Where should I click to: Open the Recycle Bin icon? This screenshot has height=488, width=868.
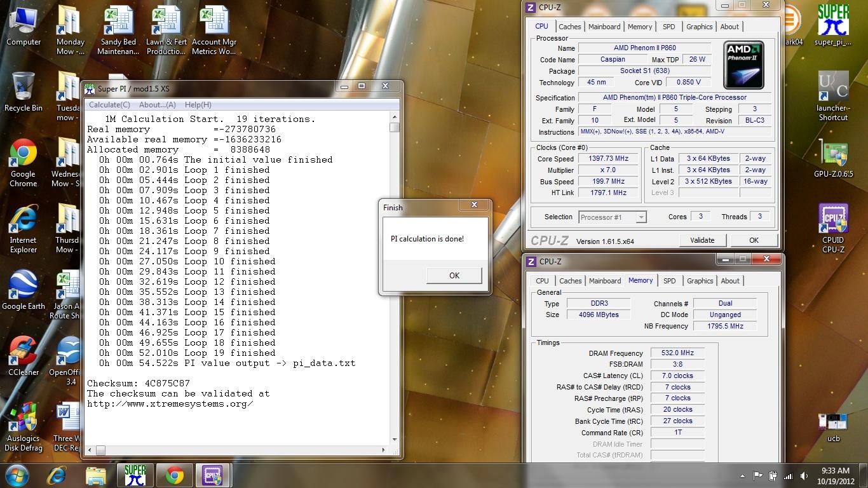[24, 91]
